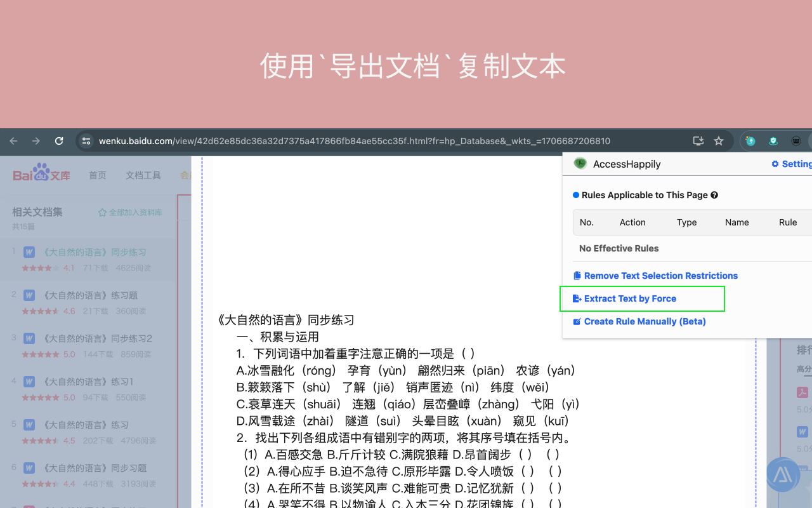Click the No. column header in the rules table
The width and height of the screenshot is (812, 508).
[x=587, y=222]
